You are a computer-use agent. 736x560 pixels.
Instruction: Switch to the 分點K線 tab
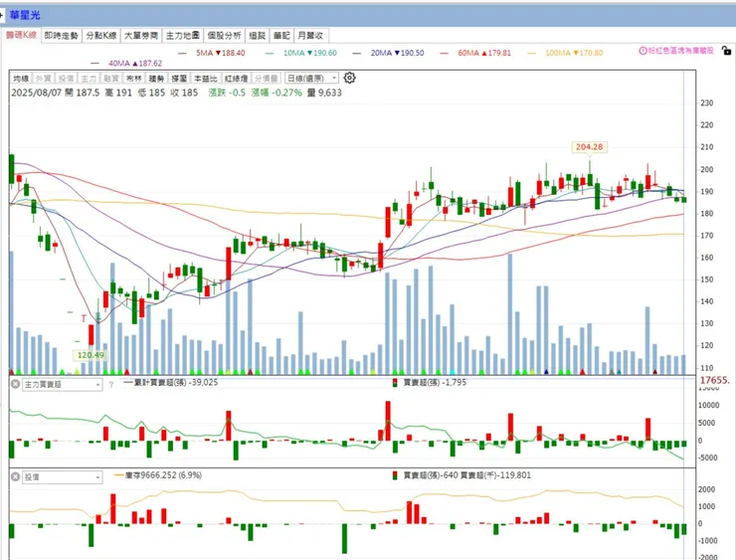(100, 35)
